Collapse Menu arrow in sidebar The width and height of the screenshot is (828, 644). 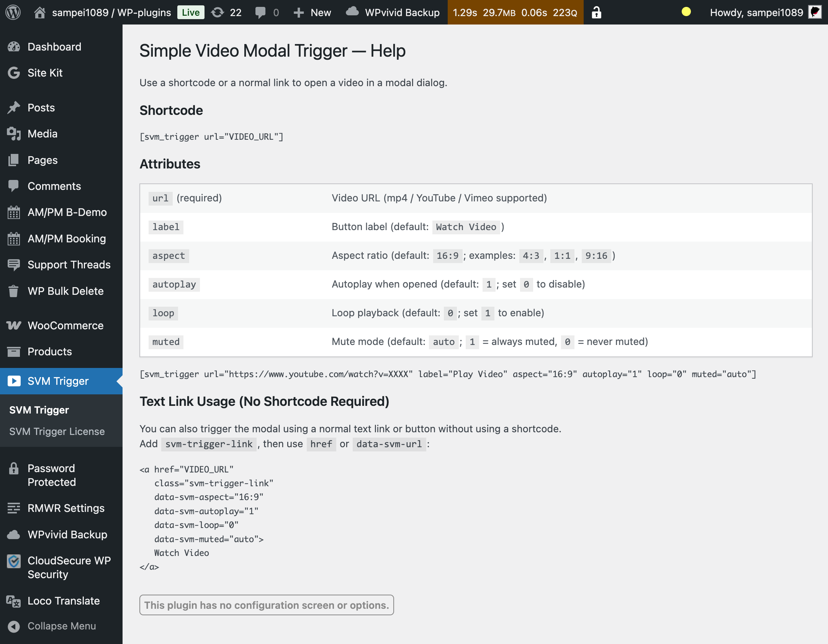14,626
